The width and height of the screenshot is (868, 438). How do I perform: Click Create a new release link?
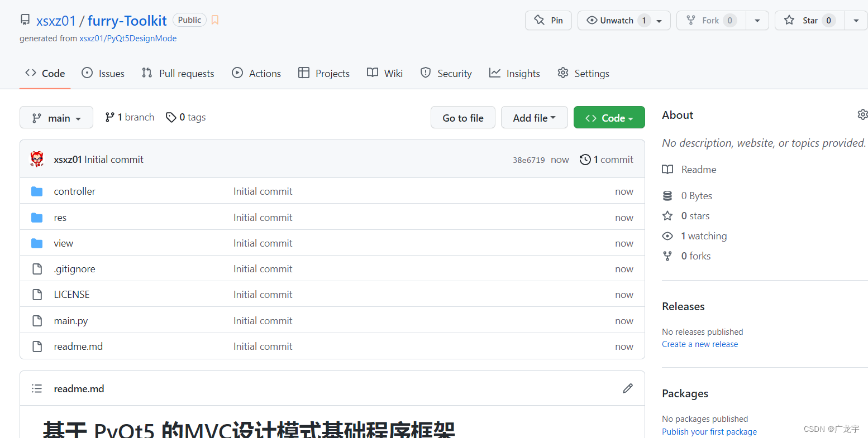[700, 344]
